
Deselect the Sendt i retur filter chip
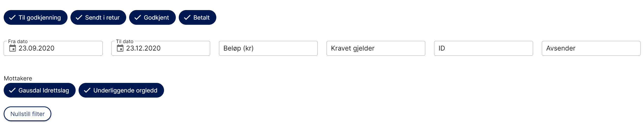(98, 17)
